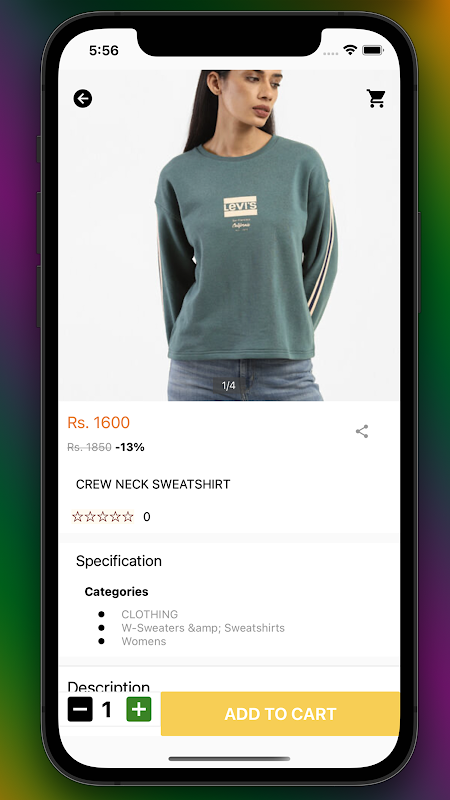Image resolution: width=450 pixels, height=800 pixels.
Task: Tap the third rating star
Action: 103,517
